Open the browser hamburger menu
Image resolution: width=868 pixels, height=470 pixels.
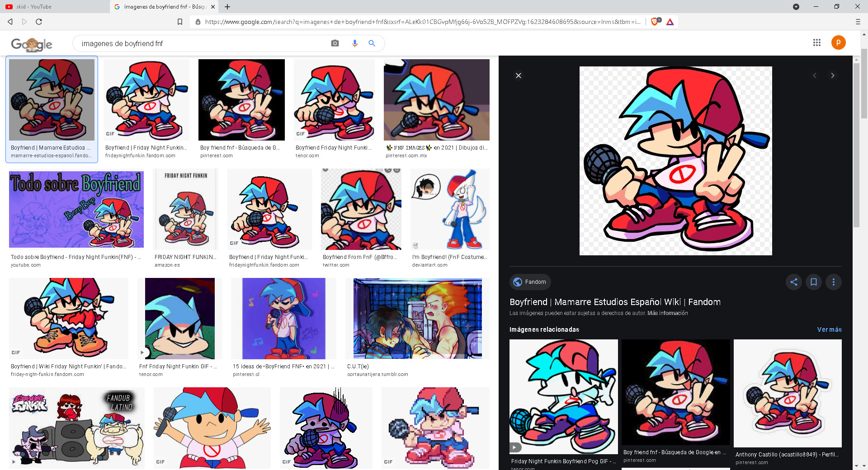point(858,22)
